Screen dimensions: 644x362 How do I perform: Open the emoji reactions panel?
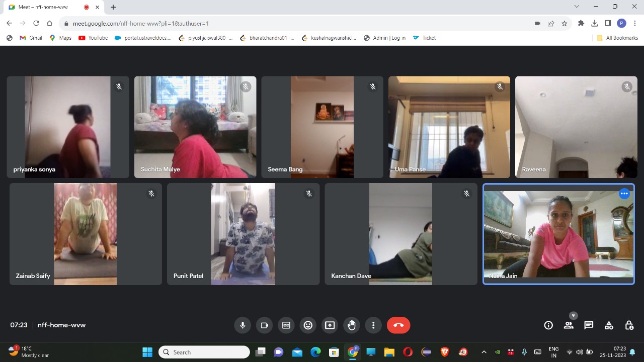308,325
